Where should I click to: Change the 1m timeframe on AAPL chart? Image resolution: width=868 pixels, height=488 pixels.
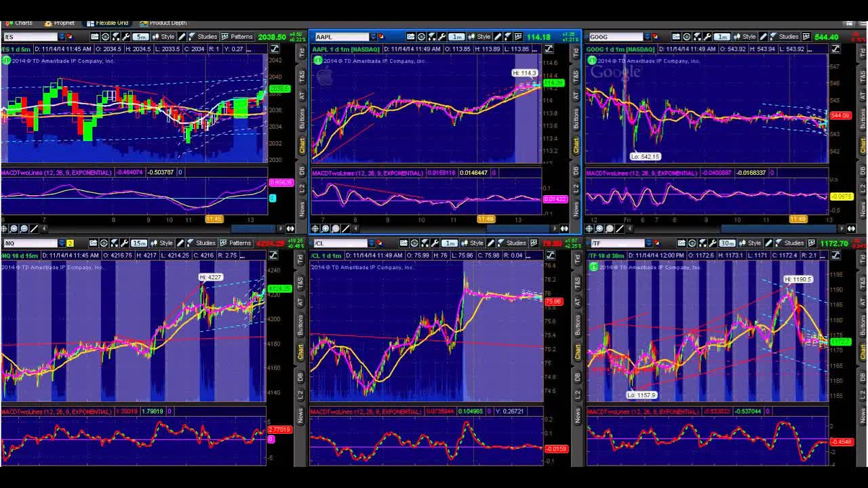(457, 37)
